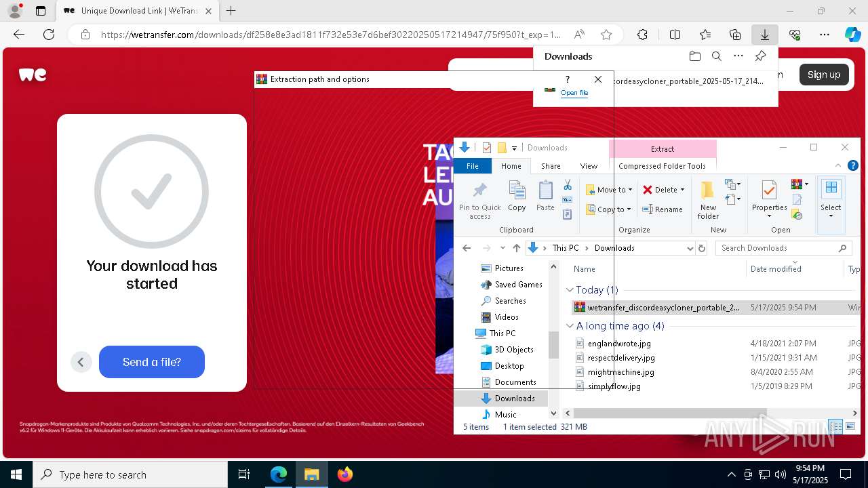This screenshot has width=868, height=488.
Task: Collapse the Today (1) group
Action: pos(570,290)
